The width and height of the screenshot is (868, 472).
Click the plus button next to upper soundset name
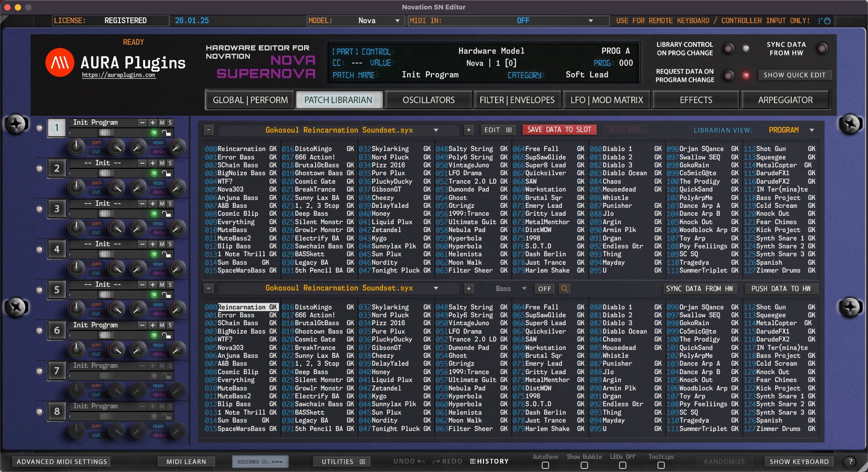tap(469, 130)
